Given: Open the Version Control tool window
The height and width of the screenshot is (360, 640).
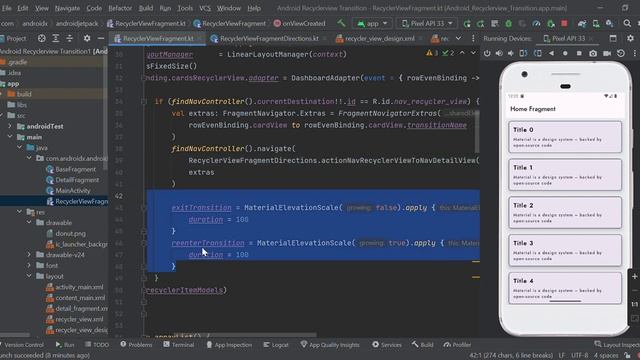Looking at the screenshot, I should pyautogui.click(x=22, y=345).
